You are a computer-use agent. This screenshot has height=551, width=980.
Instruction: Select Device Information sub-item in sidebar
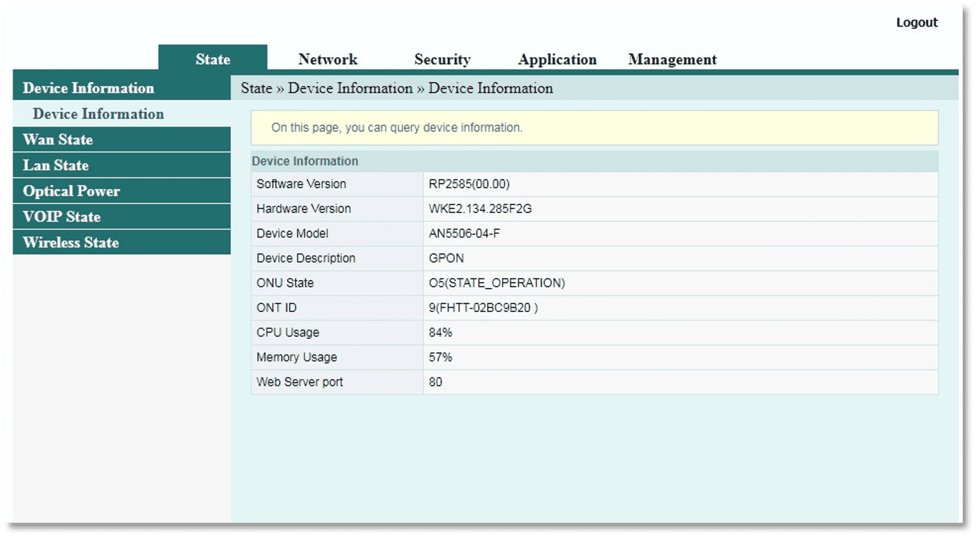pyautogui.click(x=98, y=114)
